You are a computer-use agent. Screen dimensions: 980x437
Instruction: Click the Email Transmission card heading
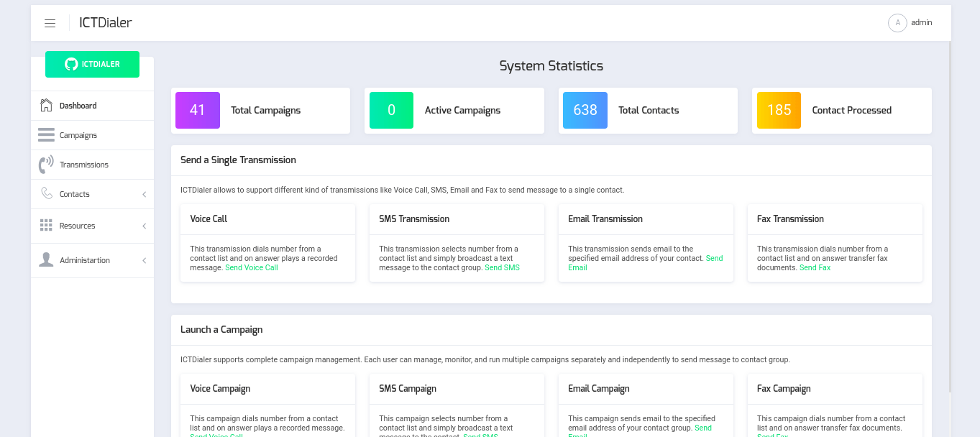click(x=605, y=218)
